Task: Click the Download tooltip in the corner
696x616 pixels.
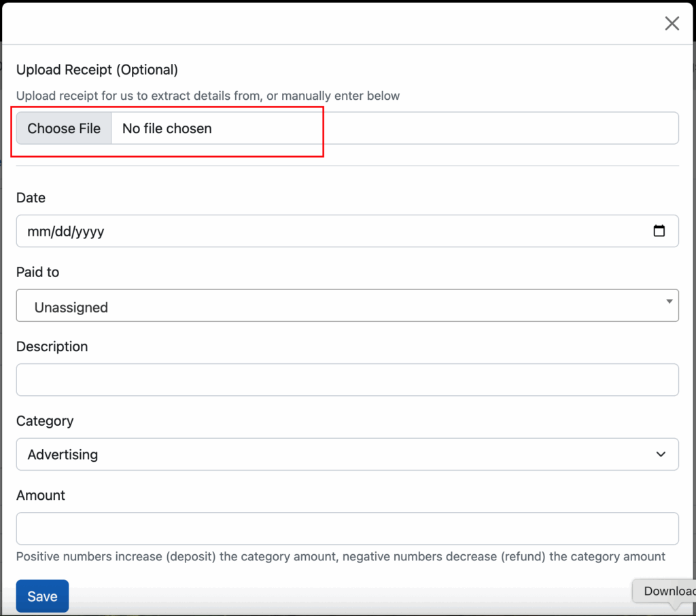Action: click(667, 591)
